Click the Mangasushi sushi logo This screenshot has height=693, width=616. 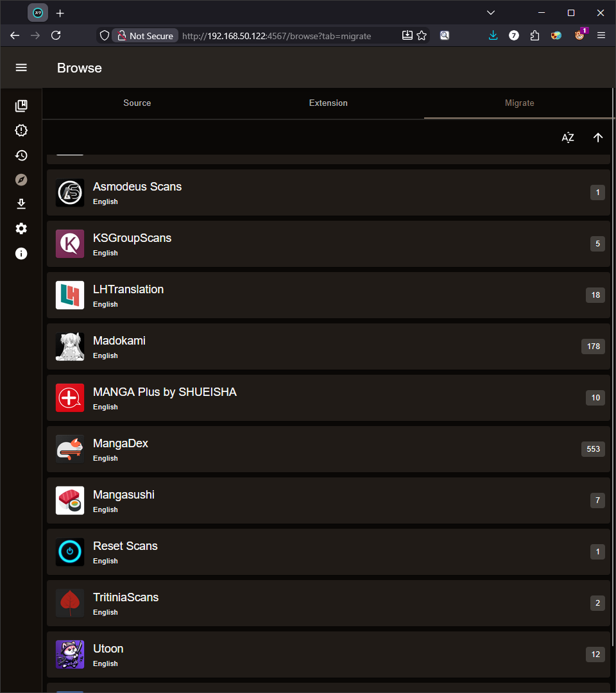[x=70, y=501]
